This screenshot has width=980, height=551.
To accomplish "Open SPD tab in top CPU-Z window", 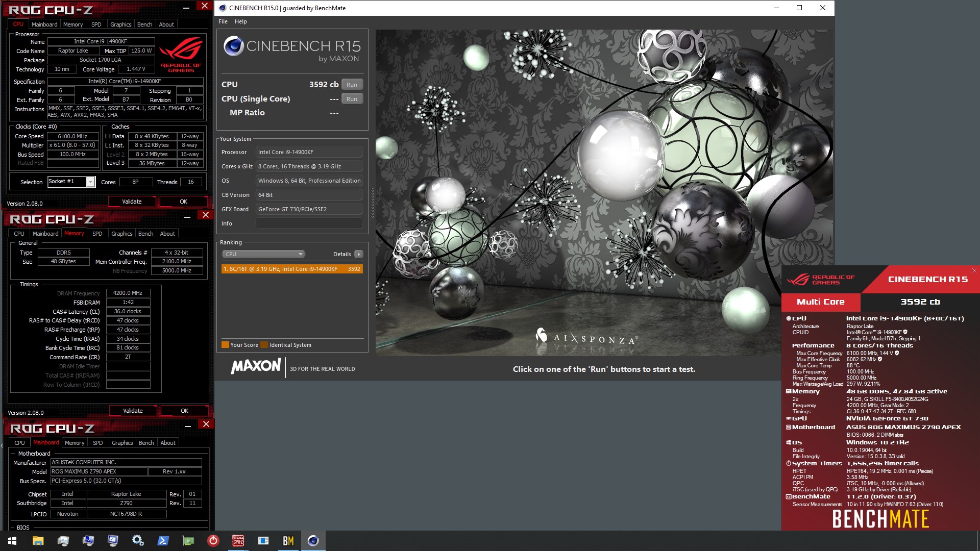I will 96,24.
